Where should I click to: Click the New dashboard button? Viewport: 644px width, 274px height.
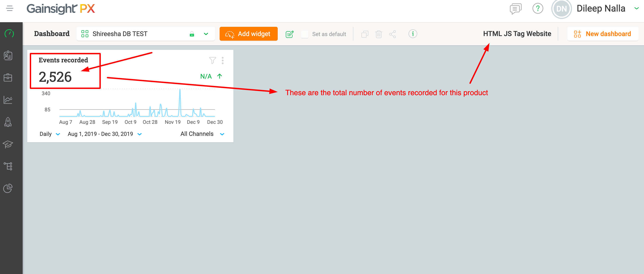pyautogui.click(x=603, y=34)
